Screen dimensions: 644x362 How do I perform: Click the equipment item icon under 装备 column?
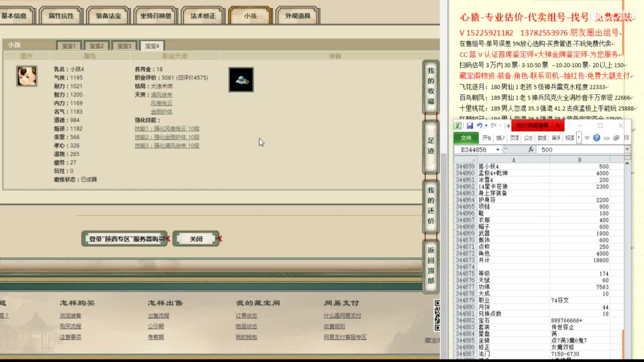[x=241, y=79]
